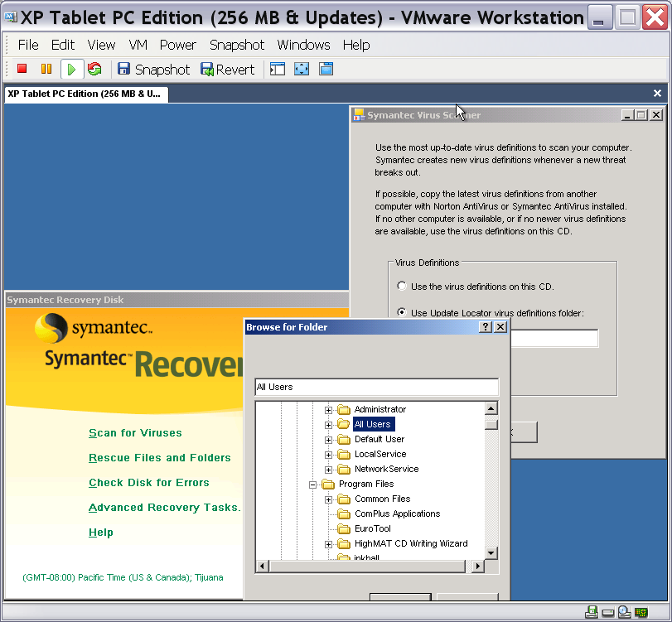Expand the HighMAT CD Writing Wizard node
672x622 pixels.
[329, 544]
